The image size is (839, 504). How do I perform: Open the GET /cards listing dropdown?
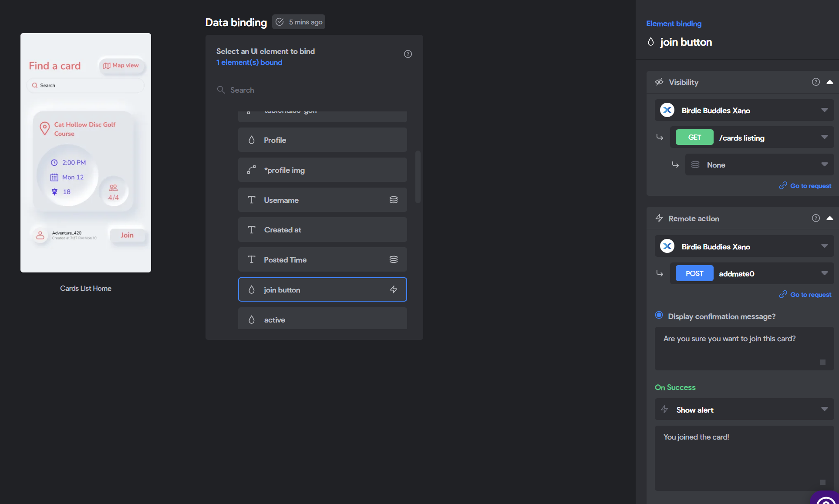[752, 138]
